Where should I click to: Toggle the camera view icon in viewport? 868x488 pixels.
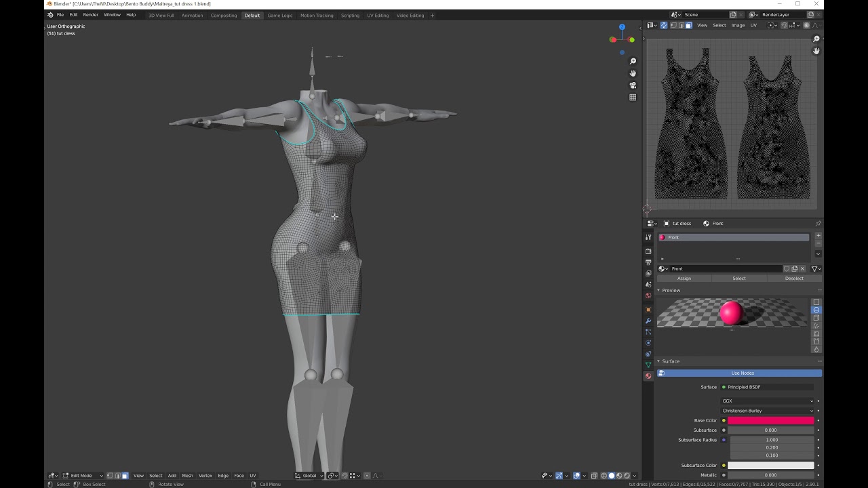pyautogui.click(x=633, y=85)
